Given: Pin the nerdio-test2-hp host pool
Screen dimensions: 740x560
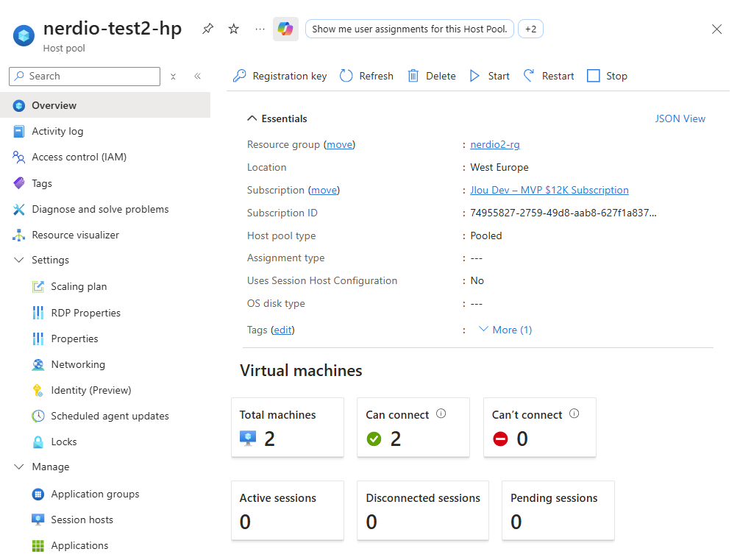Looking at the screenshot, I should point(207,29).
